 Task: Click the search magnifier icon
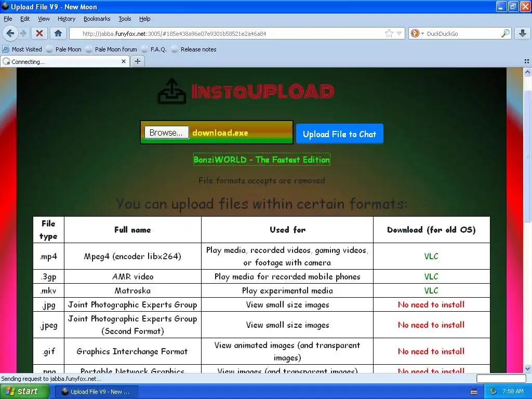tap(505, 33)
